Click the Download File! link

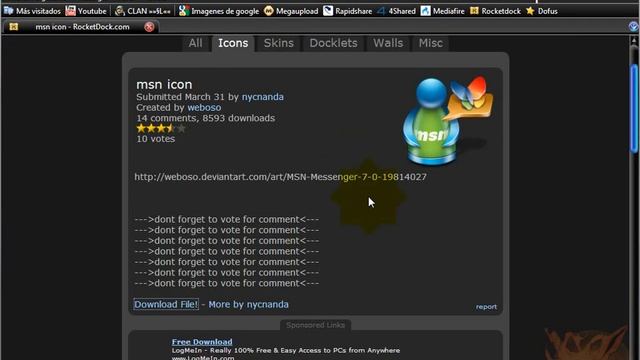click(166, 304)
